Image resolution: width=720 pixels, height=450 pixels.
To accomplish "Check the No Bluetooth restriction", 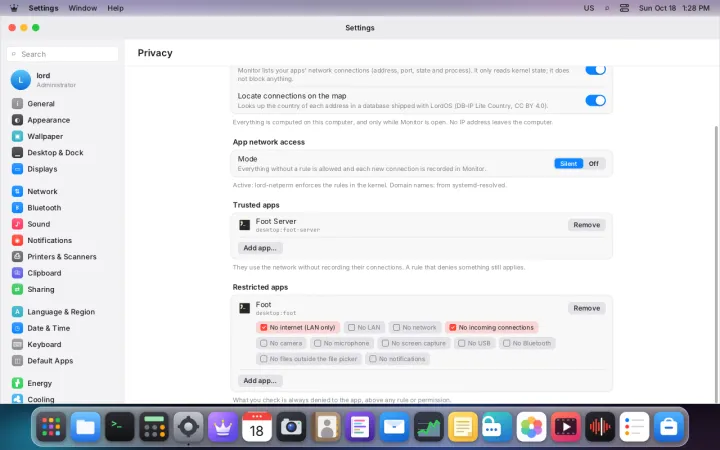I will 527,343.
